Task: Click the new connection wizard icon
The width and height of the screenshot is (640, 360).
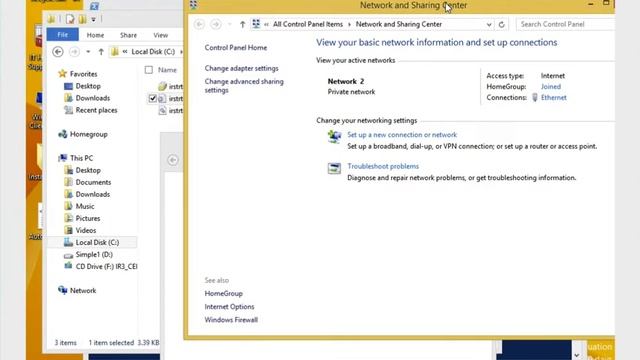Action: point(334,136)
